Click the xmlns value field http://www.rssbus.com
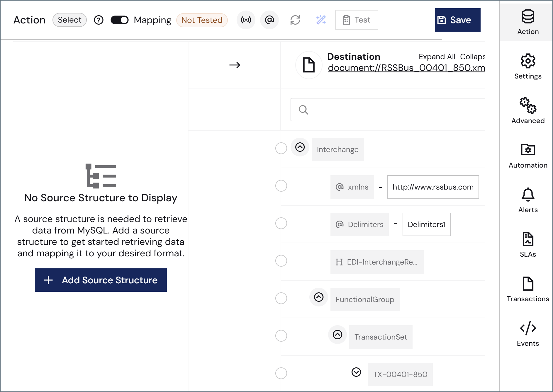The image size is (553, 392). [433, 187]
